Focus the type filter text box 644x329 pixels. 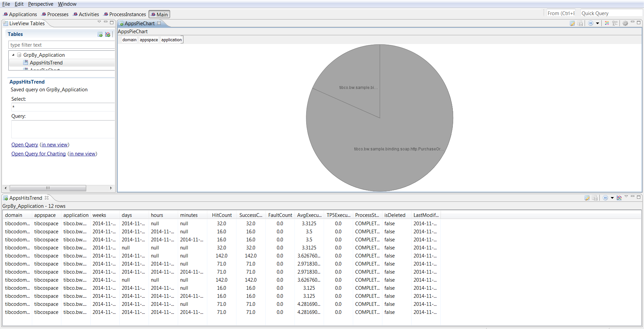coord(62,45)
